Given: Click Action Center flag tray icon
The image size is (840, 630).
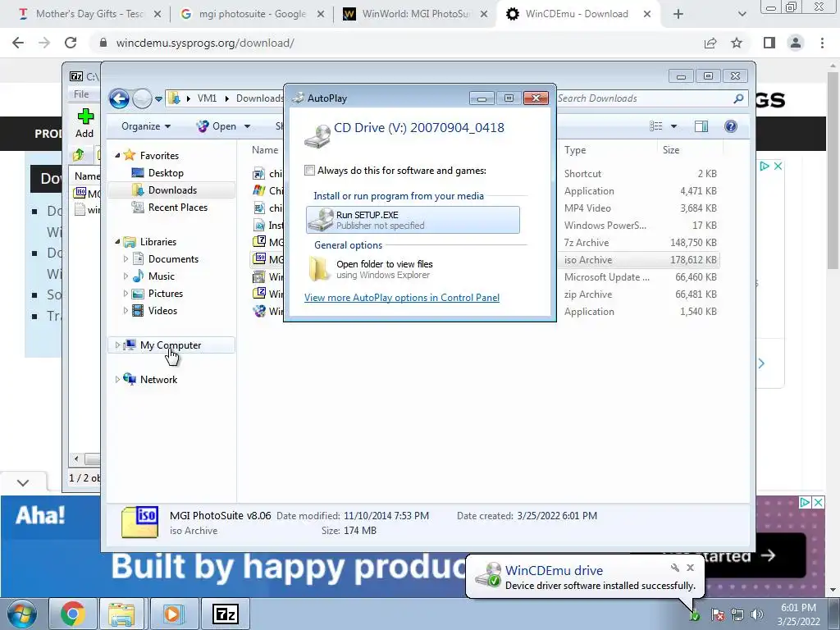Looking at the screenshot, I should (718, 614).
